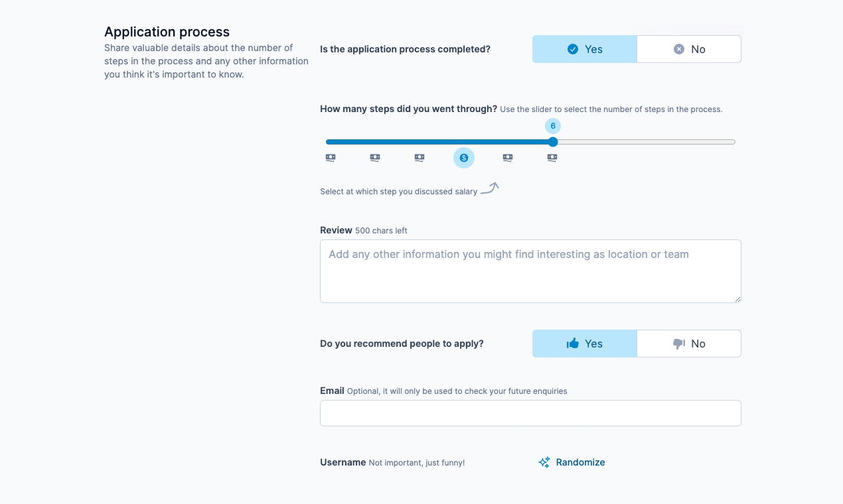Click the Review box resize grip
Image resolution: width=843 pixels, height=504 pixels.
[737, 298]
